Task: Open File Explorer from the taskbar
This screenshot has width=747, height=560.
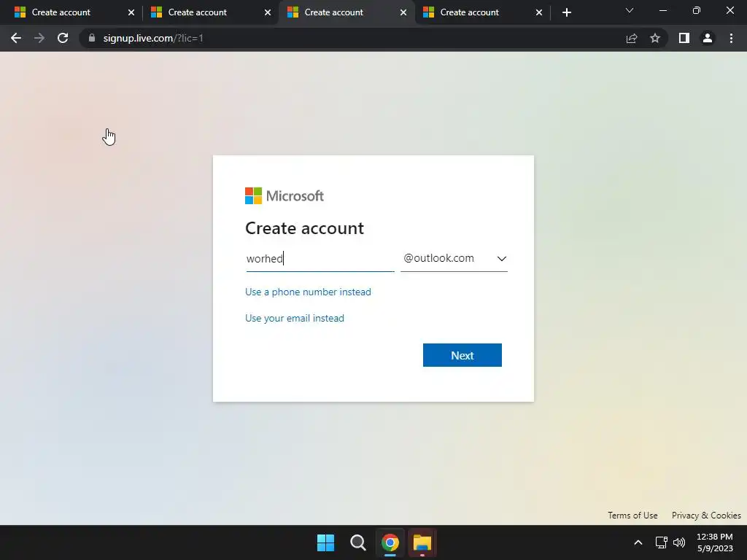Action: (422, 542)
